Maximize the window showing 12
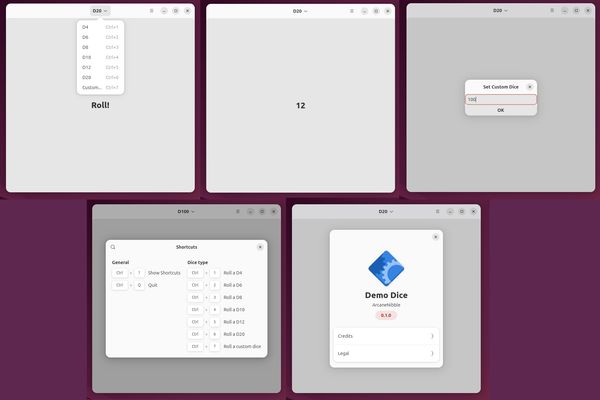The width and height of the screenshot is (600, 400). 376,11
